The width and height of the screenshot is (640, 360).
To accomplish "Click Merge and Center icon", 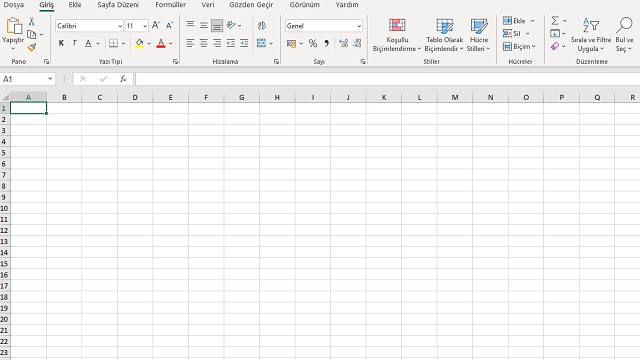I will (262, 43).
